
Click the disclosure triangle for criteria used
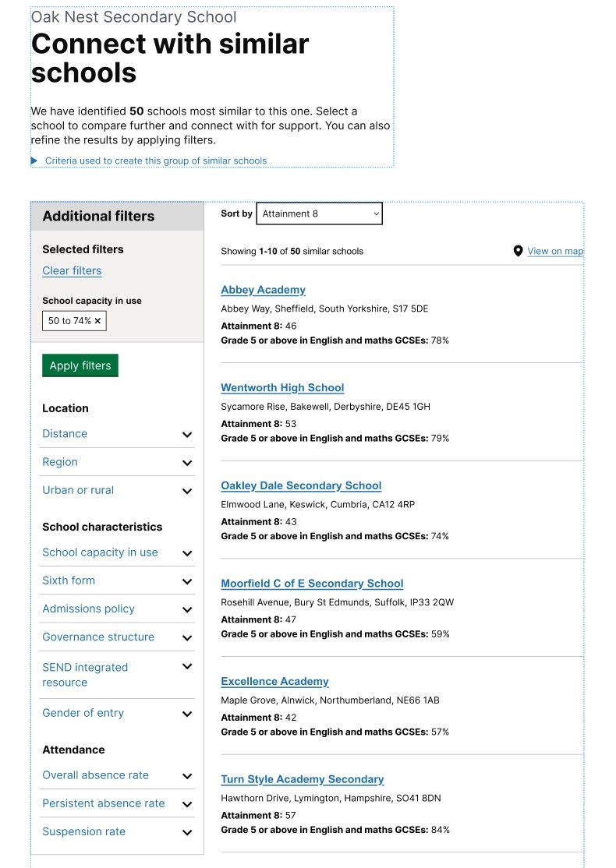point(34,160)
